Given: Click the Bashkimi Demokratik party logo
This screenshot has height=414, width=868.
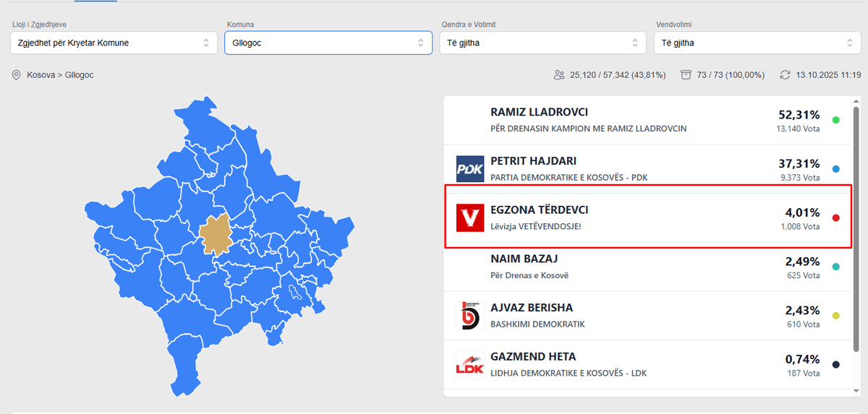Looking at the screenshot, I should click(x=469, y=316).
